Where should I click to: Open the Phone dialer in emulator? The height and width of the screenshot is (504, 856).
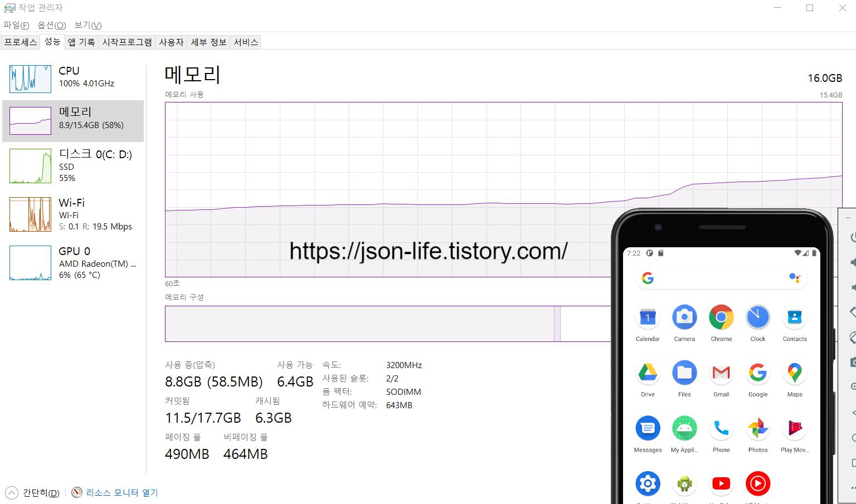coord(721,428)
